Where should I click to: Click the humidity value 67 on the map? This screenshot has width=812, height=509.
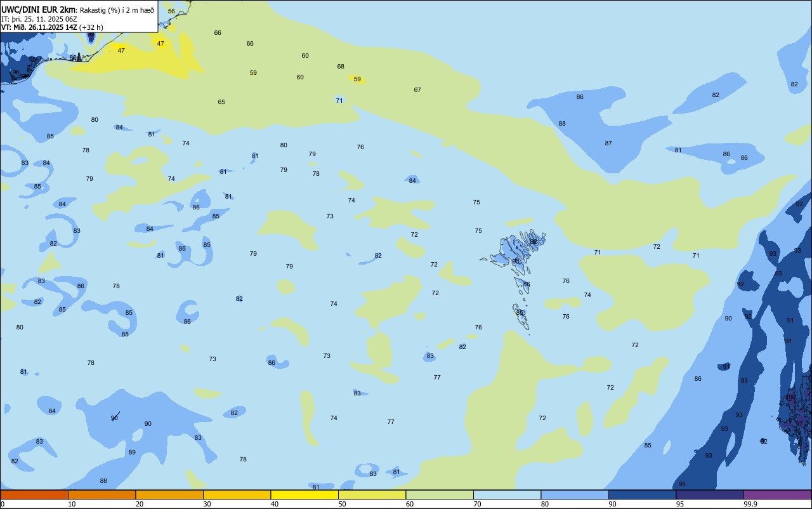coord(417,90)
